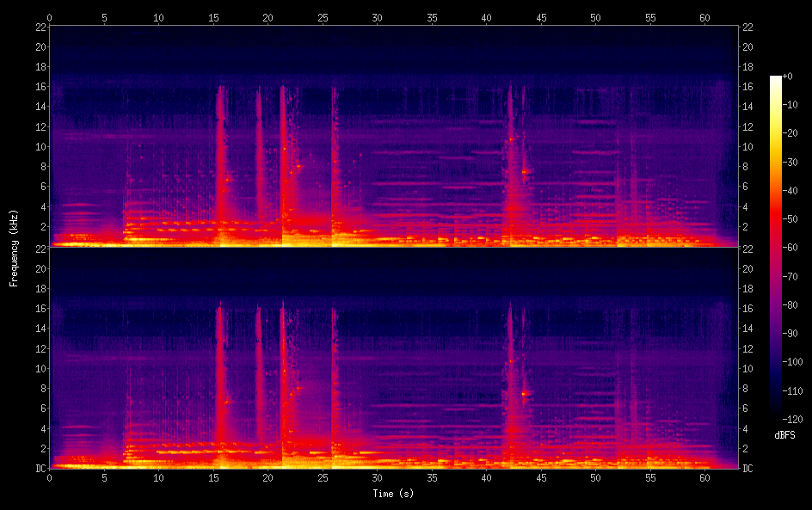Click the "DC" label at bottom-left of lower channel
The width and height of the screenshot is (812, 510).
pos(40,468)
